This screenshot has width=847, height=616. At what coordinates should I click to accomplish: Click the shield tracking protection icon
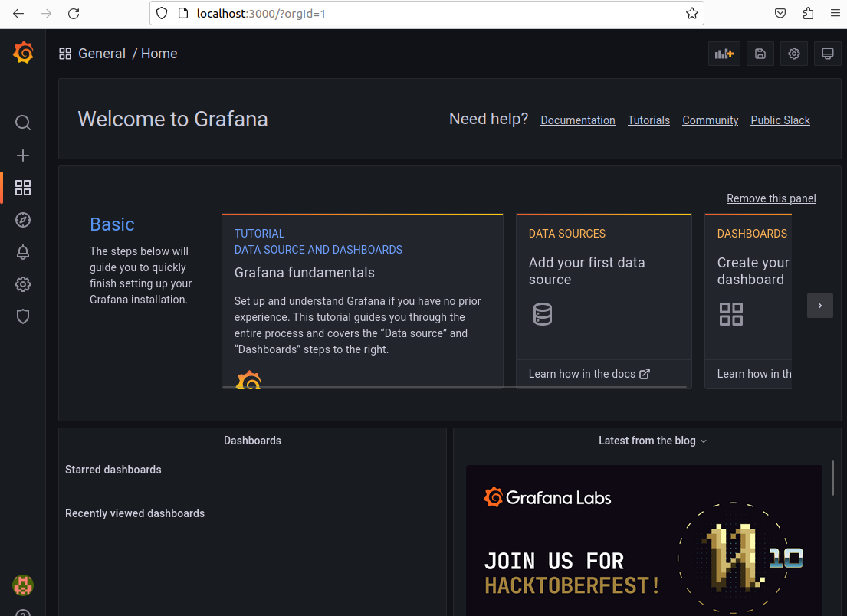[x=162, y=14]
